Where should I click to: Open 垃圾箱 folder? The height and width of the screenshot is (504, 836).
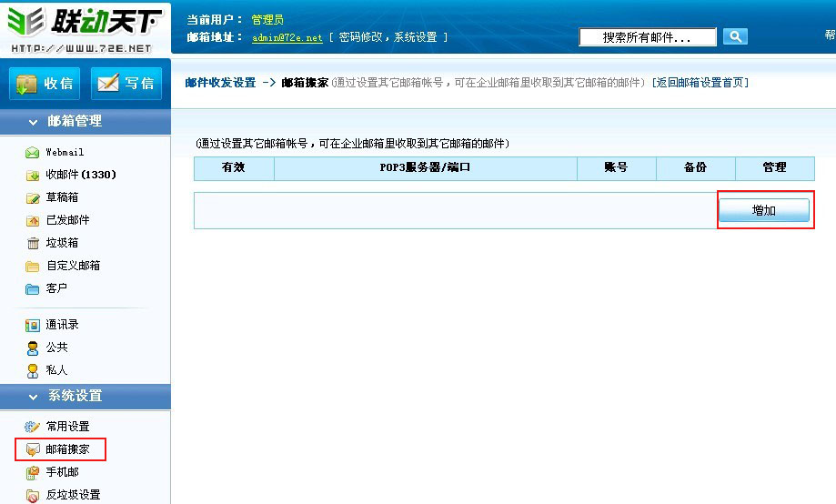pyautogui.click(x=62, y=243)
